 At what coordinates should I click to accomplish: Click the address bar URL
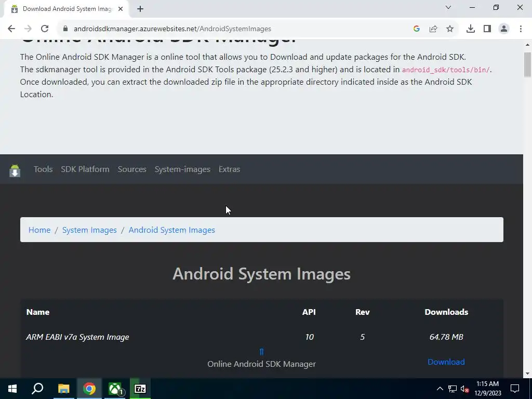(172, 29)
